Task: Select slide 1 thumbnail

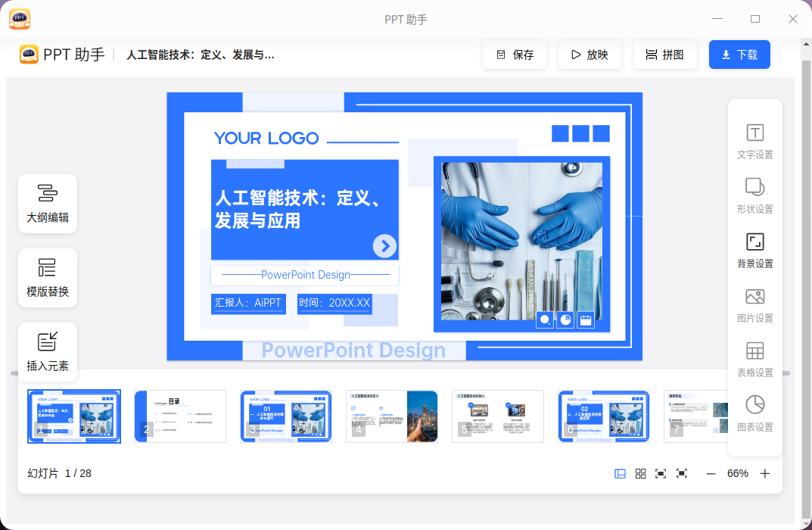Action: 74,416
